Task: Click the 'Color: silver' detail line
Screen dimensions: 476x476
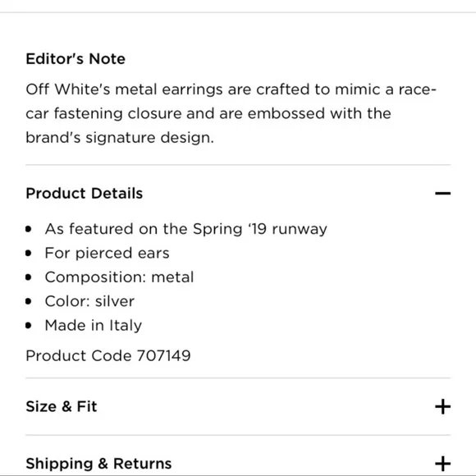Action: 89,301
